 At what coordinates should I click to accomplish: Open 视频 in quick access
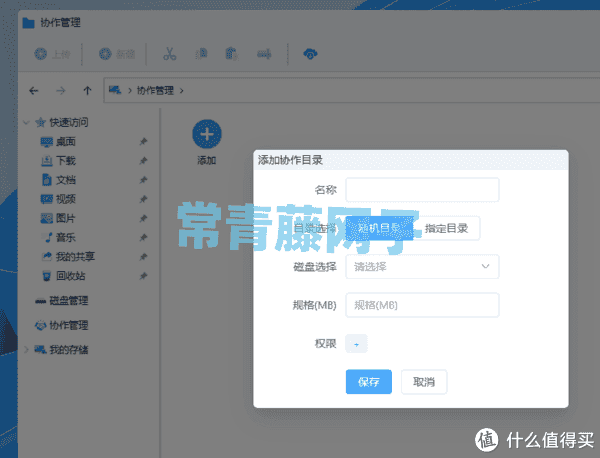(x=58, y=199)
